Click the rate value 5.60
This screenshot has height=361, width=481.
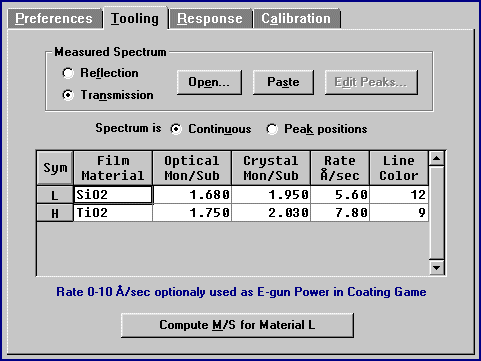pyautogui.click(x=340, y=195)
